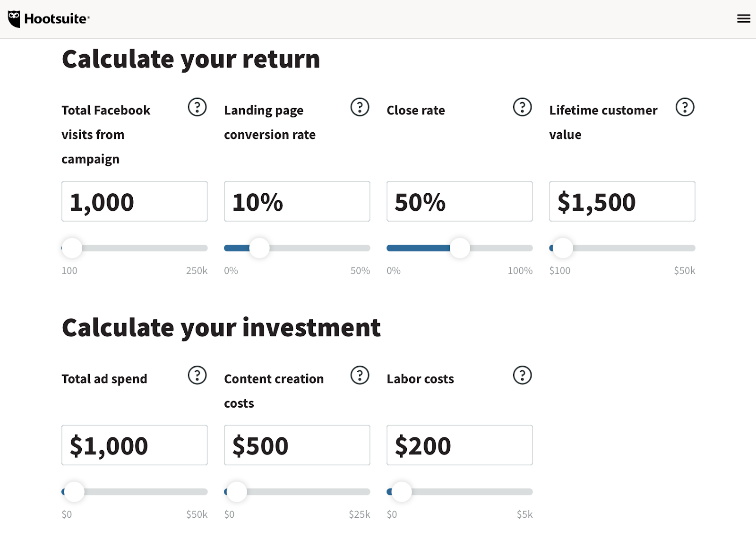Click the Lifetime customer value slider handle

click(x=563, y=248)
